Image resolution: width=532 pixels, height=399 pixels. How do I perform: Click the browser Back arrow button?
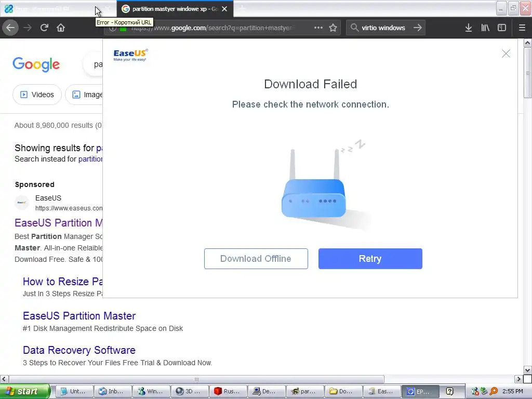click(10, 28)
